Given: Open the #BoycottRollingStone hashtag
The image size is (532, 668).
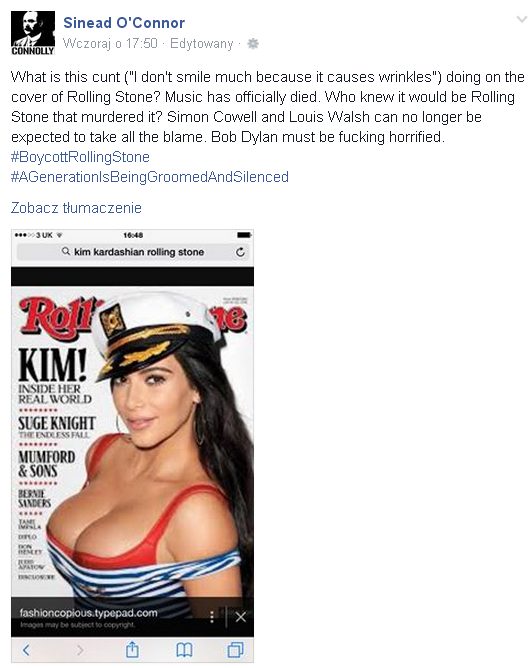Looking at the screenshot, I should pyautogui.click(x=80, y=157).
